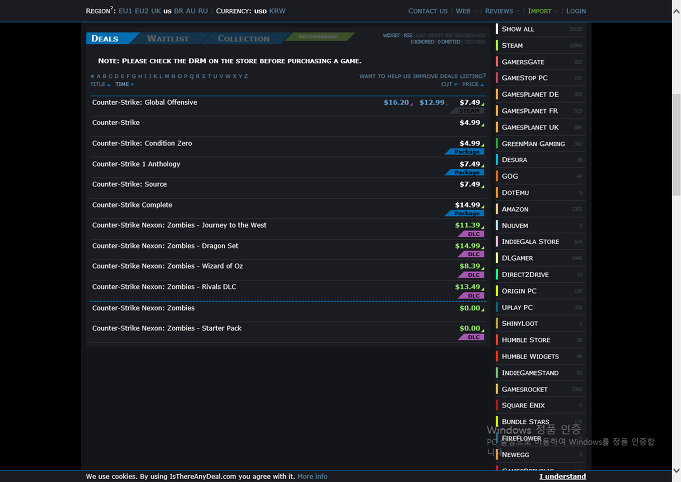Open the Contact Us page
Viewport: 681px width, 482px height.
[x=427, y=11]
